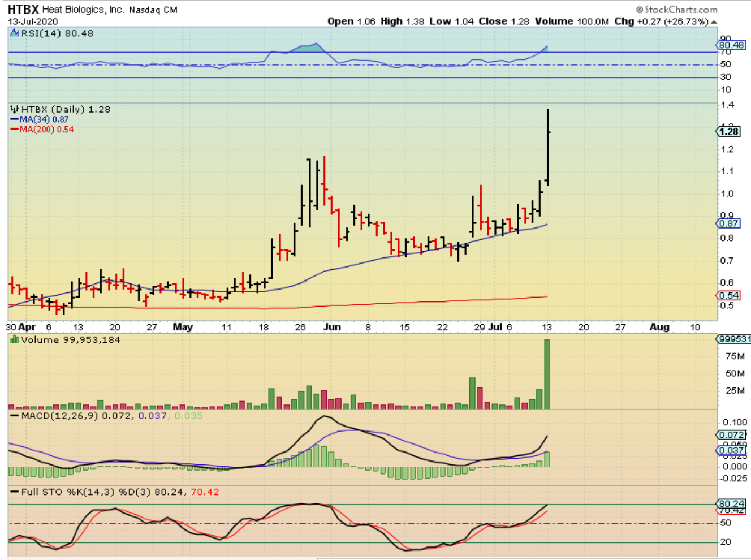The image size is (751, 560).
Task: Click the Jun label on date axis
Action: click(x=332, y=327)
